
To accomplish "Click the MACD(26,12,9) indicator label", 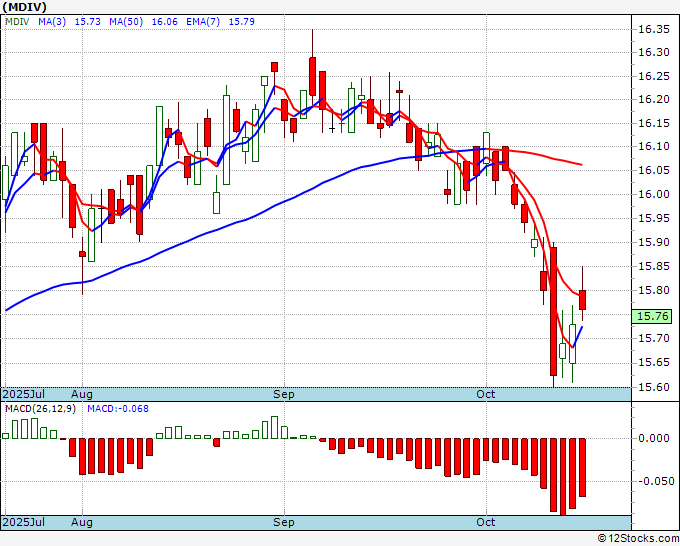I will 40,409.
